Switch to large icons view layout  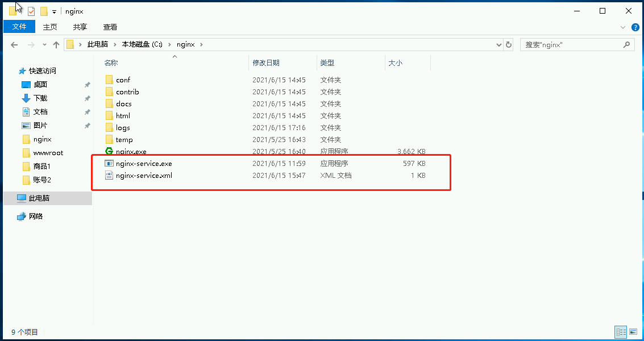click(x=633, y=331)
